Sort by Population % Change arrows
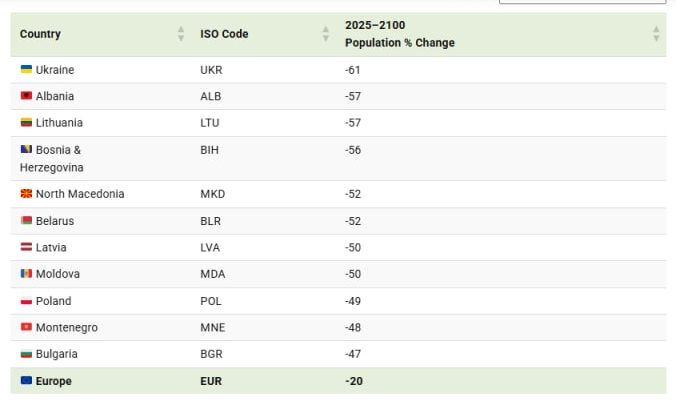676x411 pixels. pos(656,34)
